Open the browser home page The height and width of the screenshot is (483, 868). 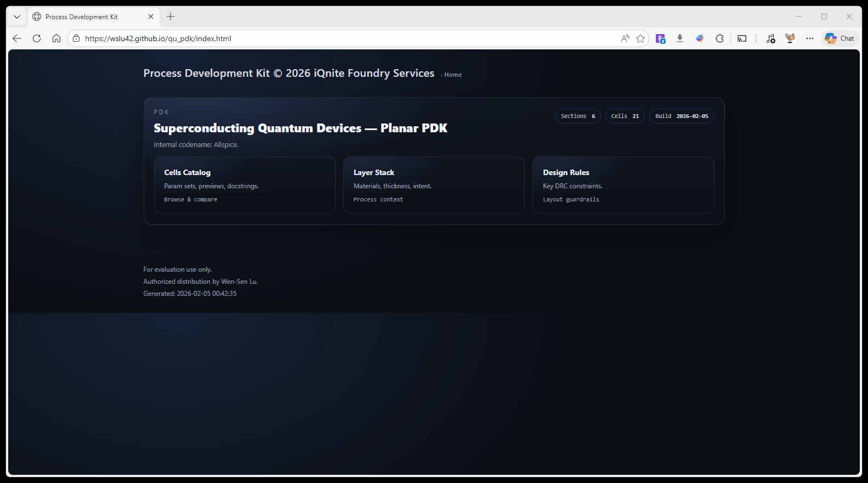(56, 38)
